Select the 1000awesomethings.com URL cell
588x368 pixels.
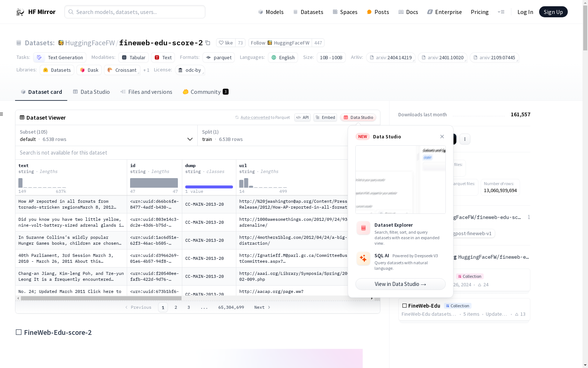tap(292, 222)
